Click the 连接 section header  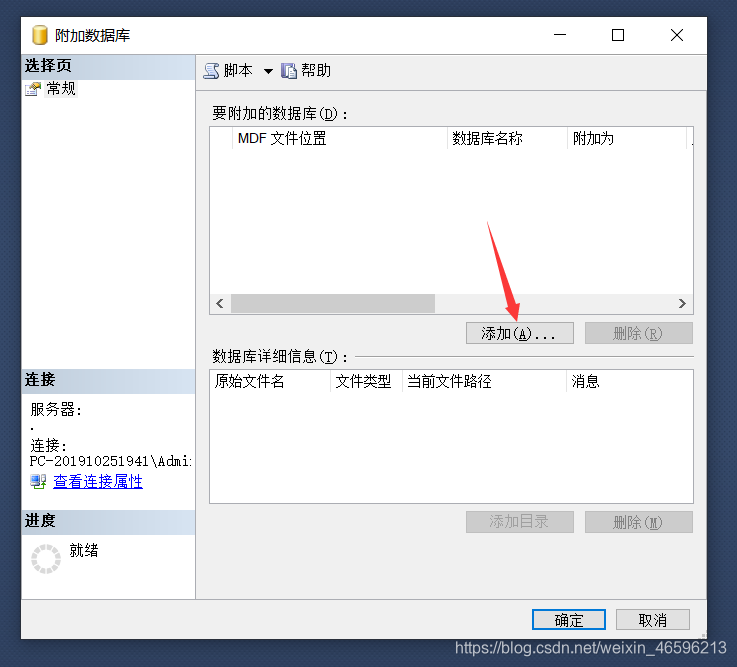108,380
